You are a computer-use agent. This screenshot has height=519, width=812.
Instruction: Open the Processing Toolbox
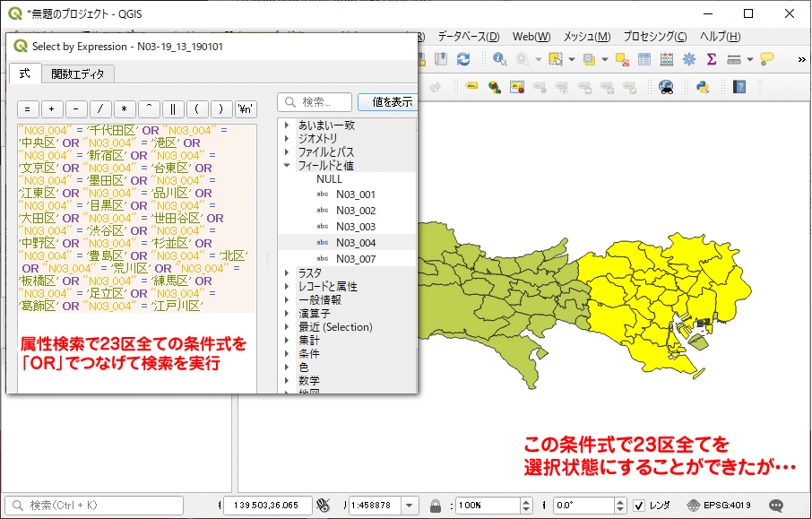click(688, 58)
